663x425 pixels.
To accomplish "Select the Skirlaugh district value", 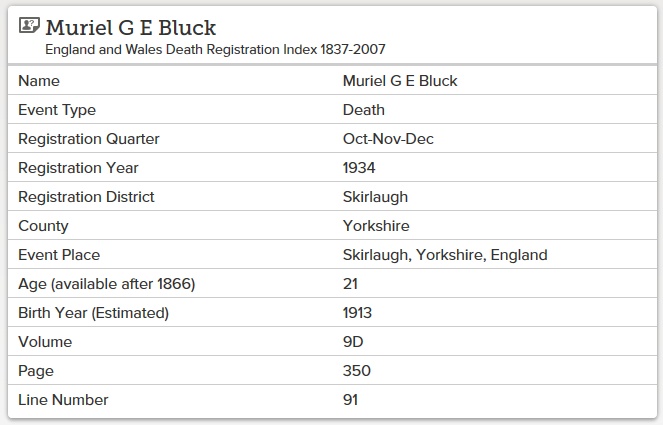I will tap(375, 197).
